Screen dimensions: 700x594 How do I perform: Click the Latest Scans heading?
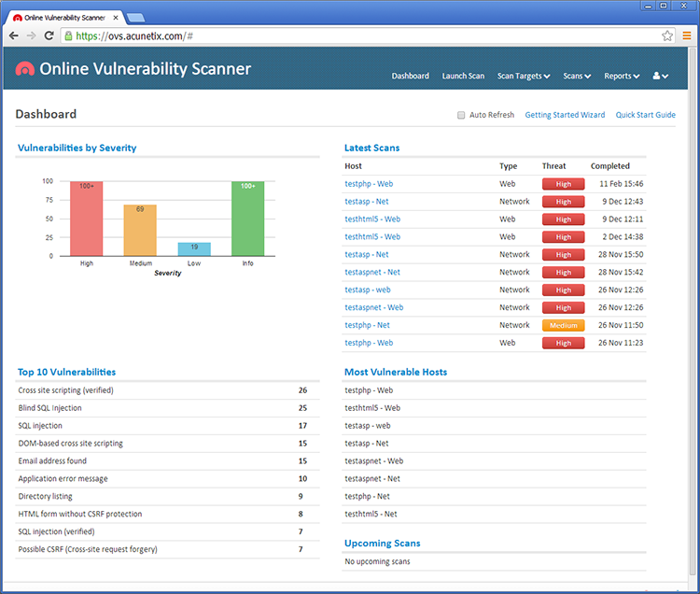pyautogui.click(x=371, y=148)
